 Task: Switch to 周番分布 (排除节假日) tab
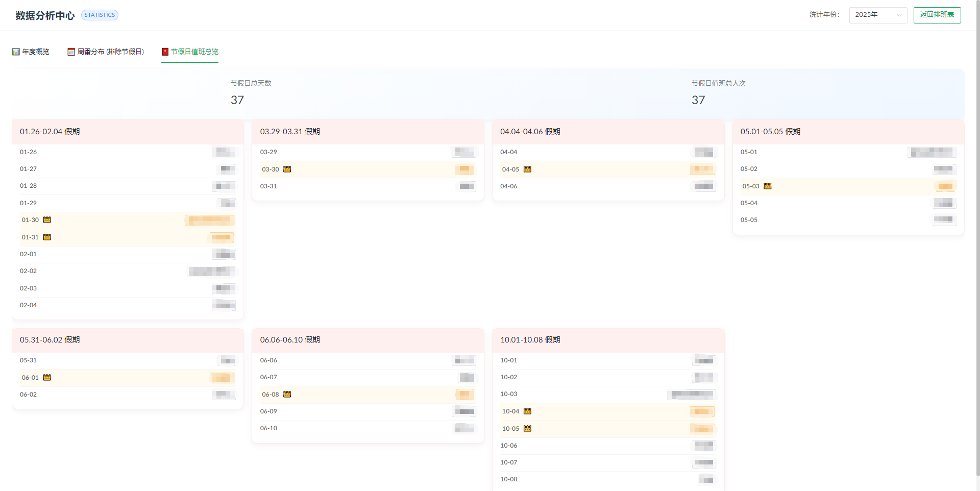click(106, 52)
